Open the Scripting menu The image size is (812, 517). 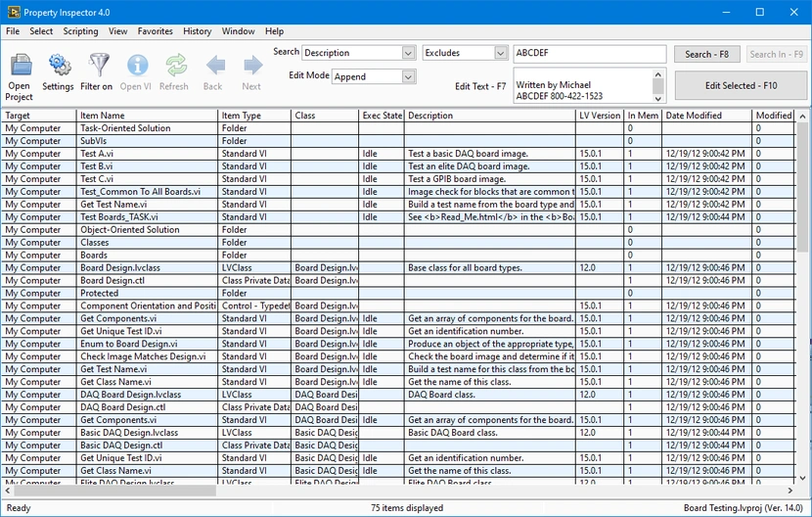click(80, 31)
